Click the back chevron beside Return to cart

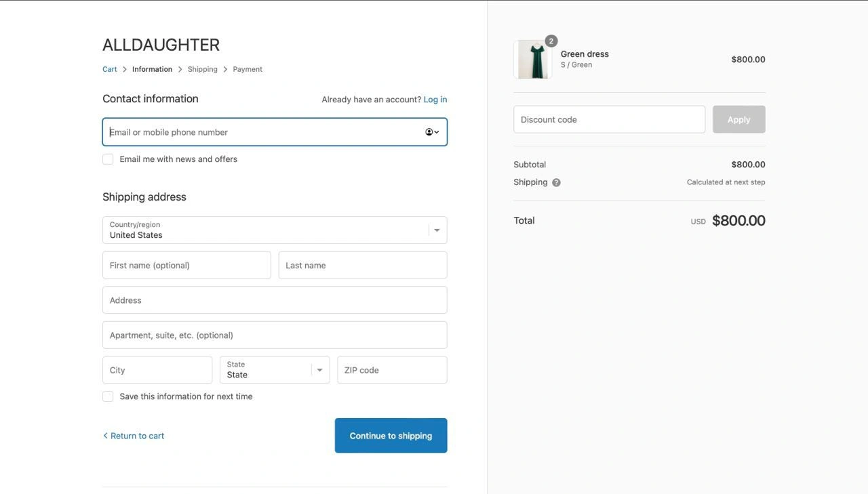(105, 436)
